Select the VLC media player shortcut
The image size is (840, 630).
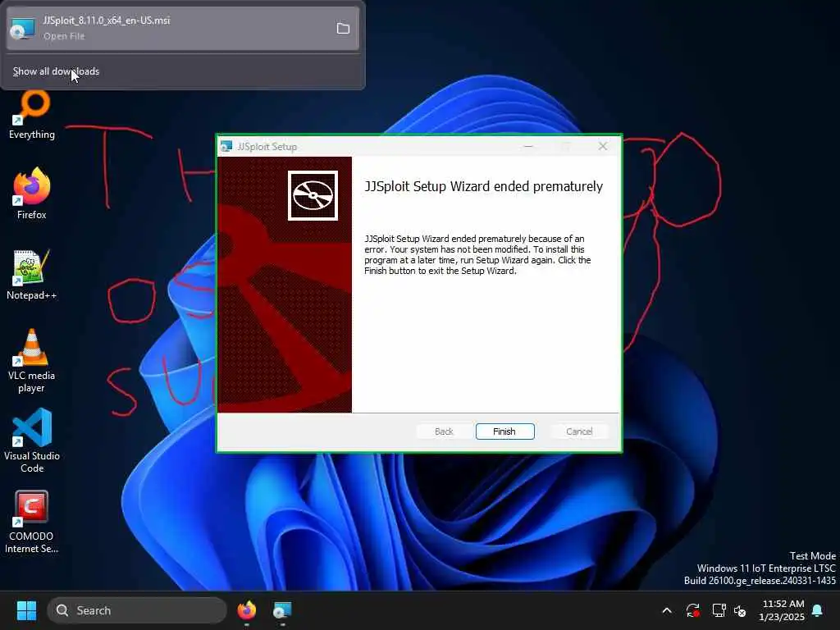[x=32, y=361]
